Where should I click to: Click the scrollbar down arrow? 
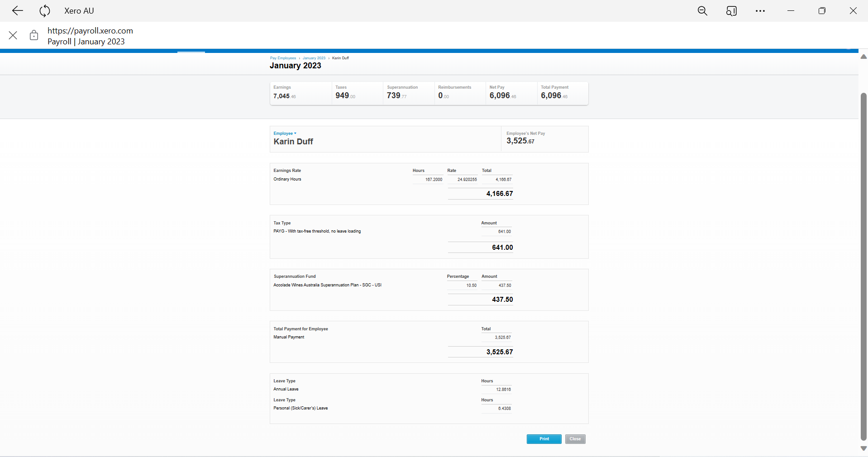[863, 448]
